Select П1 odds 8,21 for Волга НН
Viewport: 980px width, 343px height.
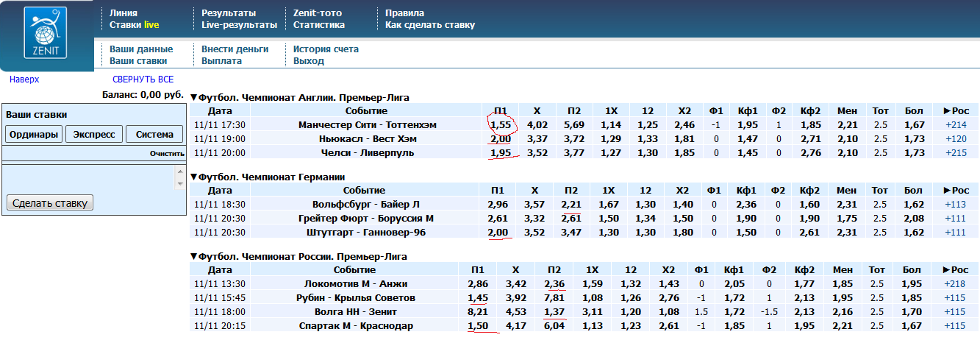[478, 312]
